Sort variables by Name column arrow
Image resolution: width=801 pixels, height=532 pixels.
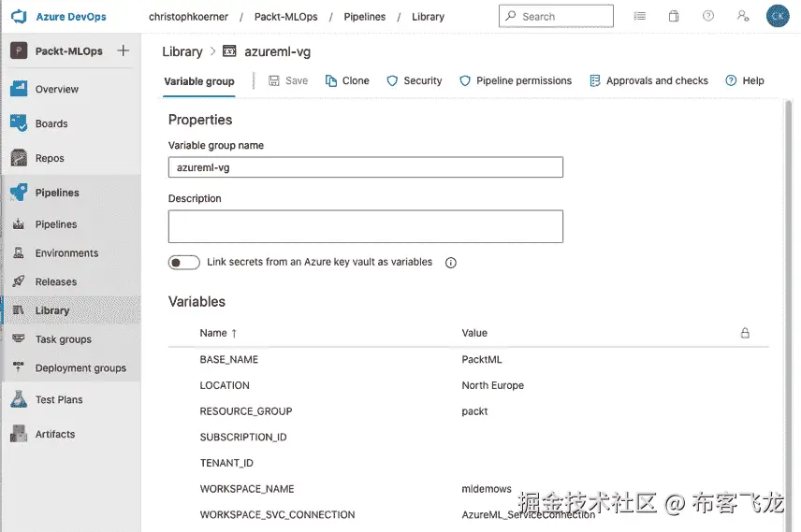pos(234,333)
